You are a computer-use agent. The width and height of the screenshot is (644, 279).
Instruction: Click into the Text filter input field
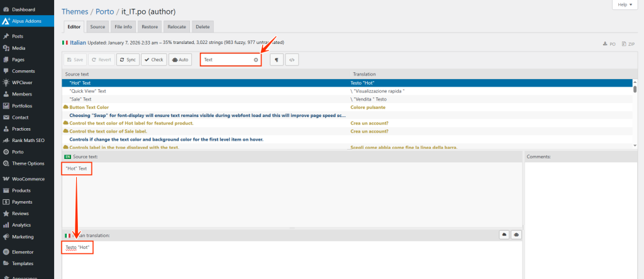click(226, 60)
